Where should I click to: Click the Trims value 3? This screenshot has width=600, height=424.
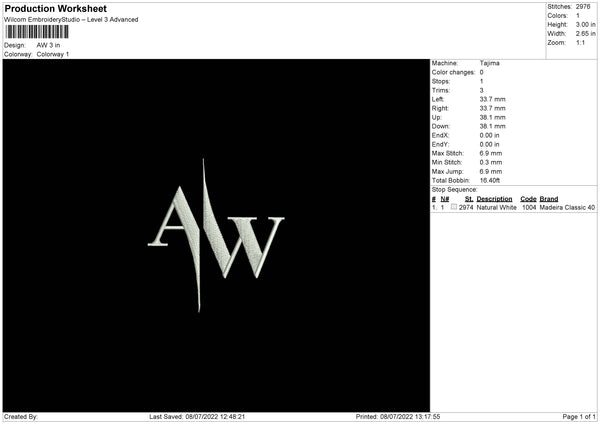click(481, 90)
